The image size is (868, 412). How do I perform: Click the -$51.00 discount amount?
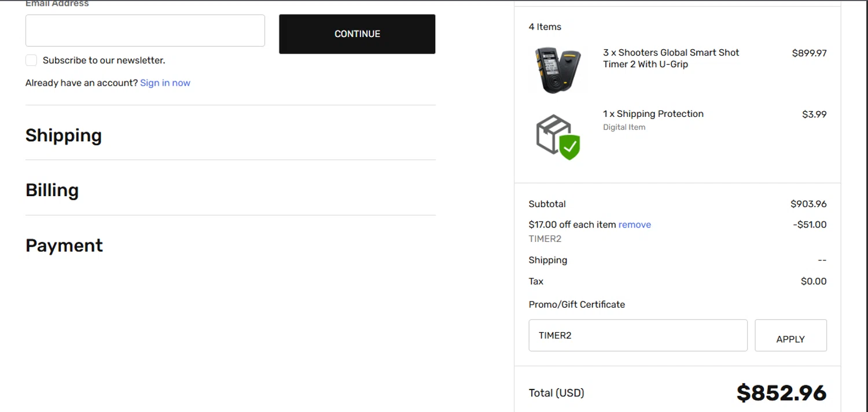pyautogui.click(x=810, y=225)
